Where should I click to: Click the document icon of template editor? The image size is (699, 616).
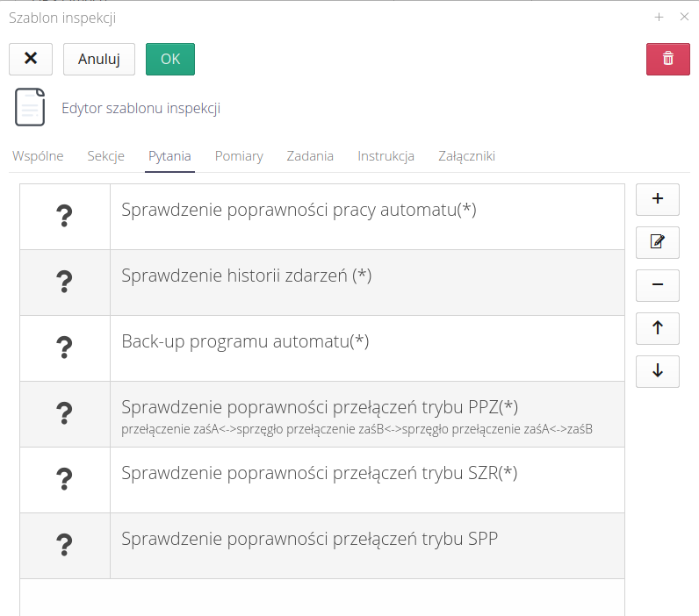pyautogui.click(x=30, y=108)
